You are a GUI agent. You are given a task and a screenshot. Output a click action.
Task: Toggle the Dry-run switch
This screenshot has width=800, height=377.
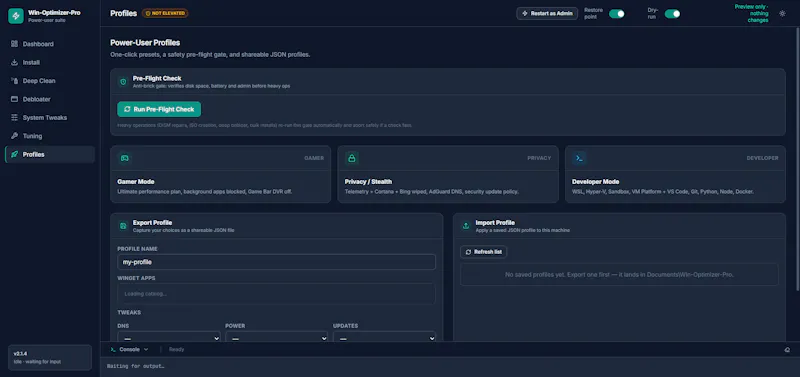pyautogui.click(x=672, y=14)
